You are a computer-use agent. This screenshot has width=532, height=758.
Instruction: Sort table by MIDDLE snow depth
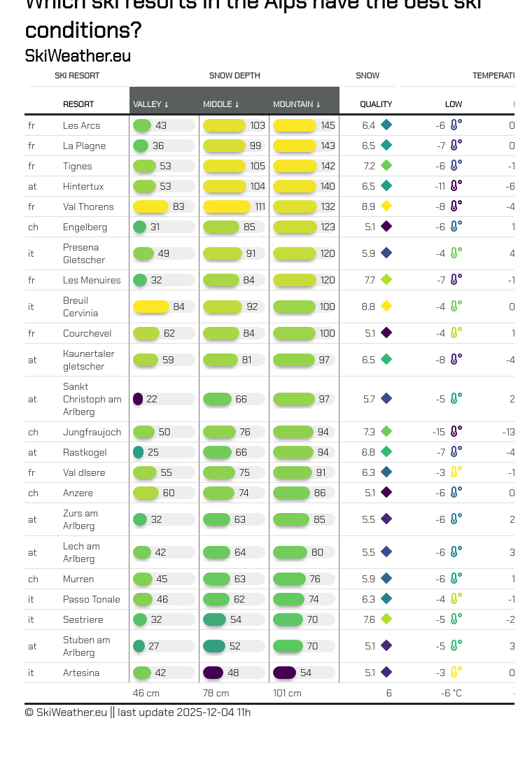pos(221,104)
